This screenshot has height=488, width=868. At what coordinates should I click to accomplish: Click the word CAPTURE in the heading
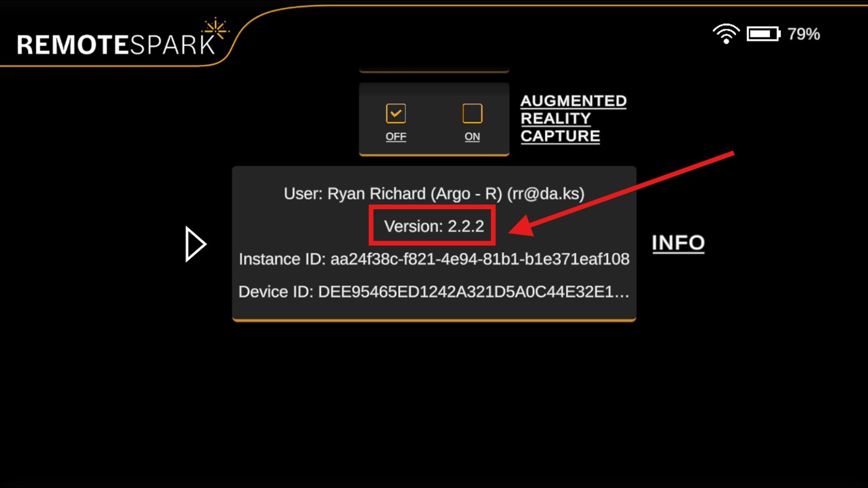(x=560, y=136)
